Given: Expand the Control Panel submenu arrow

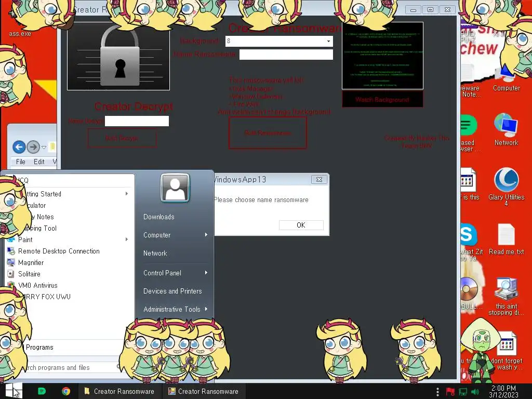Looking at the screenshot, I should pyautogui.click(x=206, y=273).
